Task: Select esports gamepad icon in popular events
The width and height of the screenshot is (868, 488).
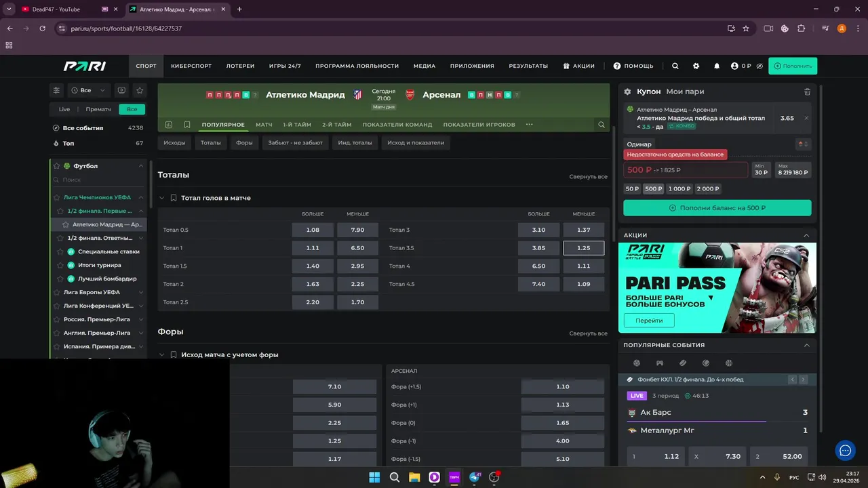Action: (659, 363)
